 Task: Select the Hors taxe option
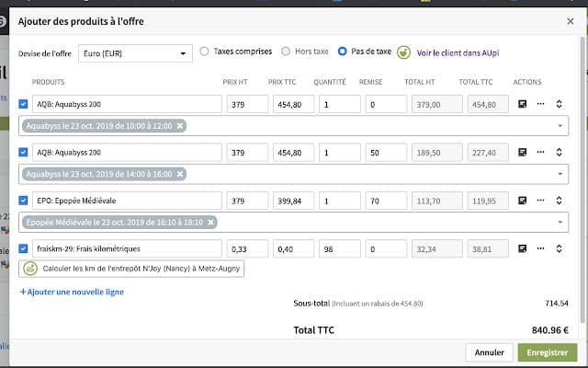287,52
